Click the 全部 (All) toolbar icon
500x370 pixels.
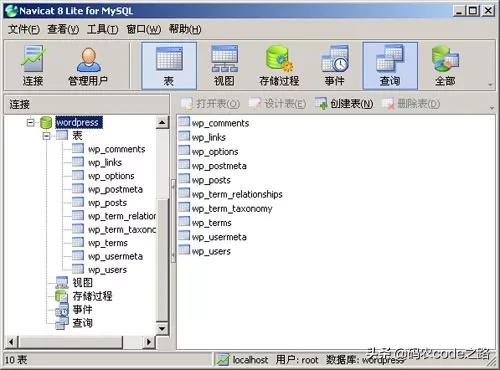[x=445, y=65]
